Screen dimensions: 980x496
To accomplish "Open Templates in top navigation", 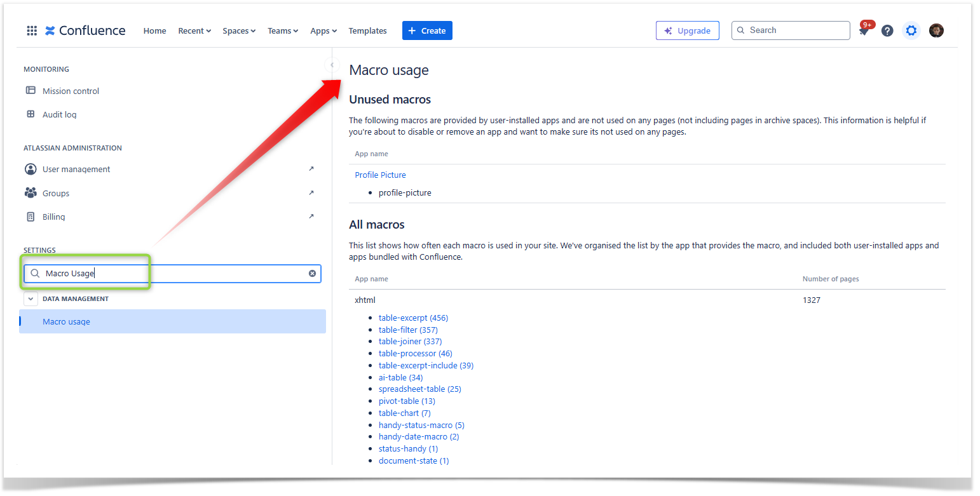I will tap(367, 30).
